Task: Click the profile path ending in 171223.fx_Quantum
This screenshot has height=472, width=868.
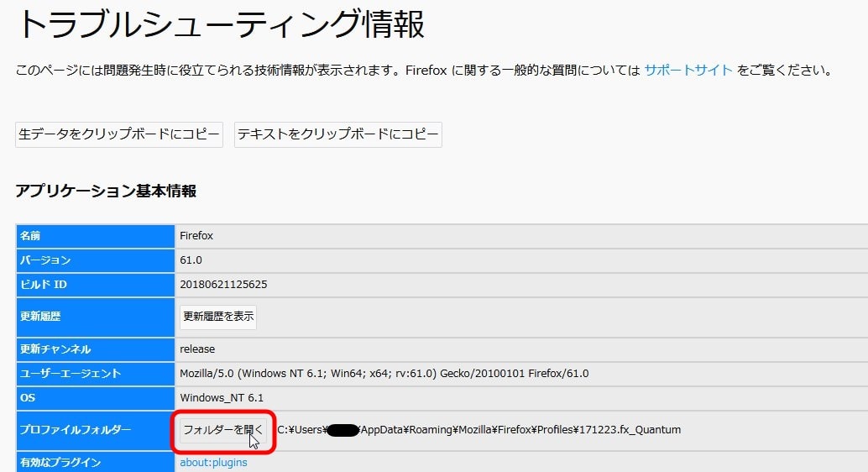Action: [479, 430]
